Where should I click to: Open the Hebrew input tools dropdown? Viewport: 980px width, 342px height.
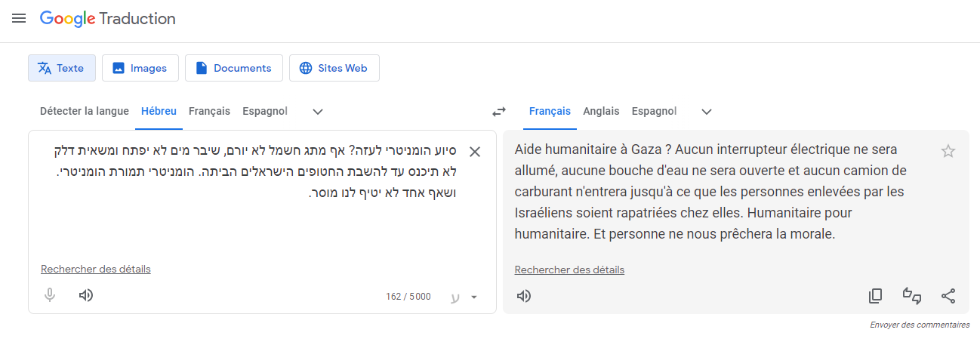(x=474, y=297)
